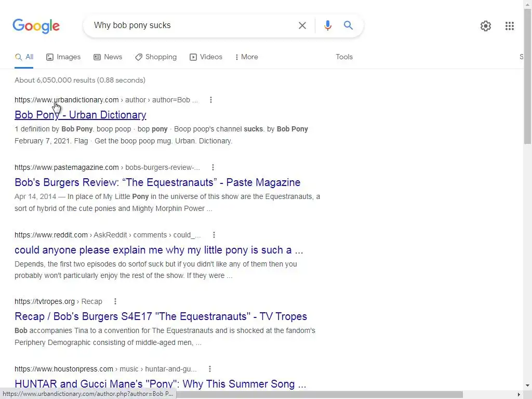
Task: Start voice search with microphone icon
Action: pyautogui.click(x=327, y=25)
